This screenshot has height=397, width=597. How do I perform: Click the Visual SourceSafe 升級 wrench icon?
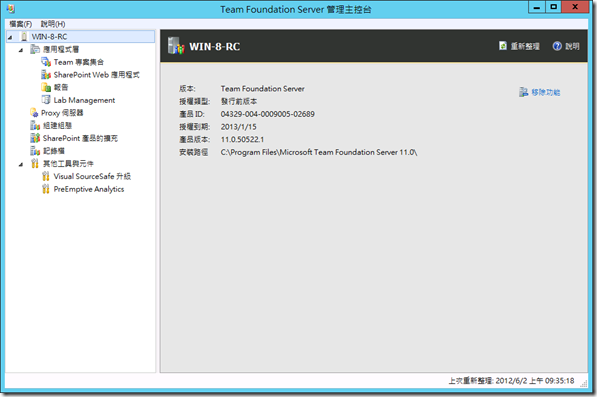[46, 176]
